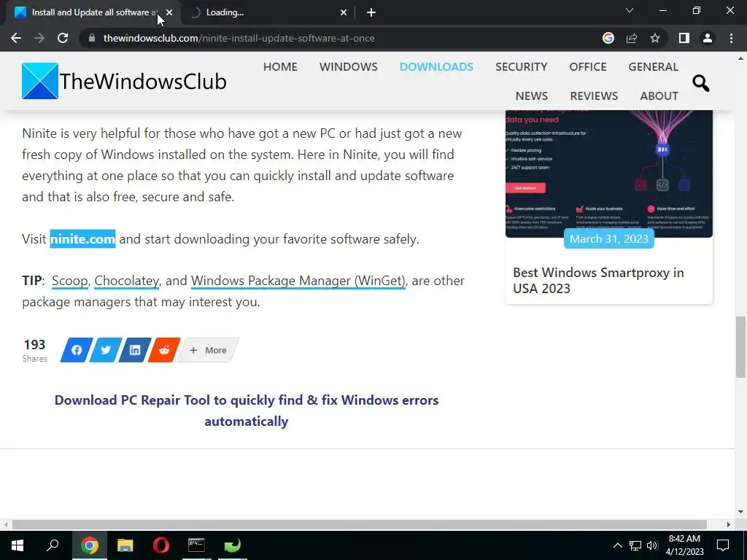Click the scroll up arrow of vertical scrollbar
The height and width of the screenshot is (560, 747).
[740, 59]
